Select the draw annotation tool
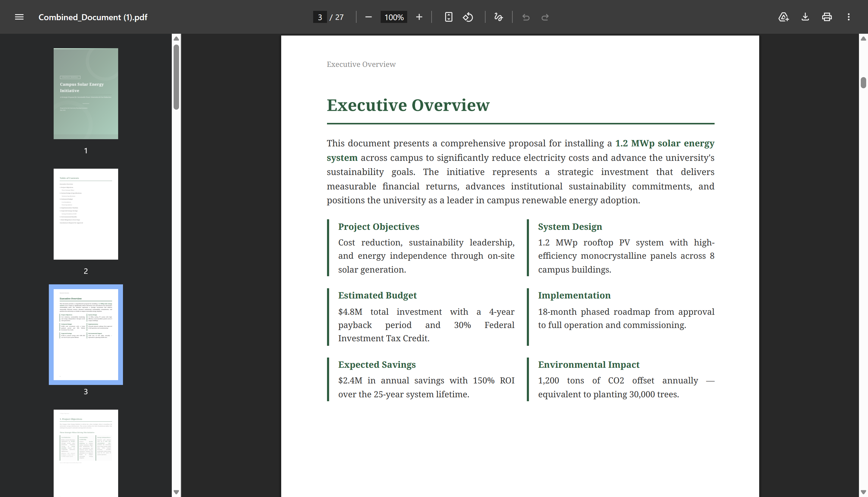The height and width of the screenshot is (497, 868). tap(498, 17)
